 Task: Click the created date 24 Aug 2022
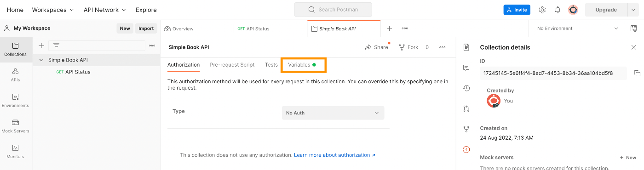point(506,138)
